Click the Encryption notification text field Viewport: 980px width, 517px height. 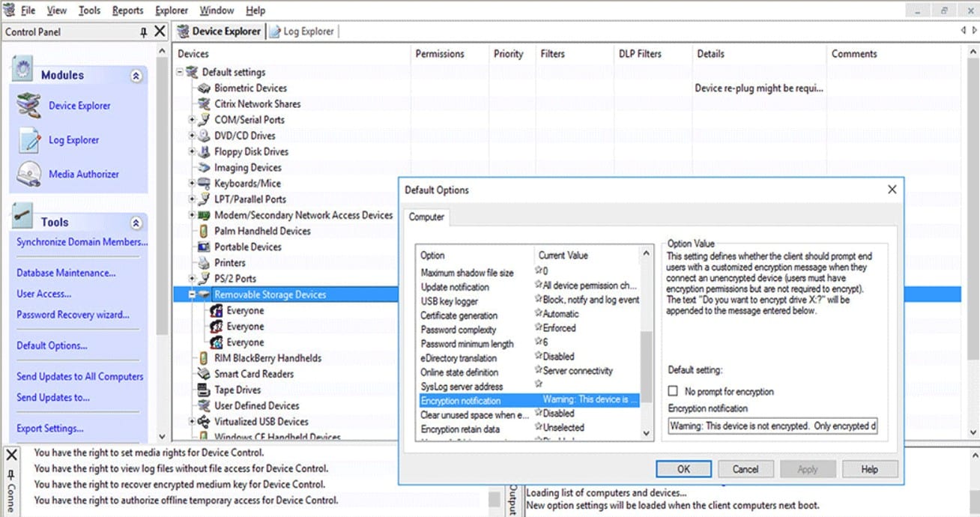[x=773, y=426]
